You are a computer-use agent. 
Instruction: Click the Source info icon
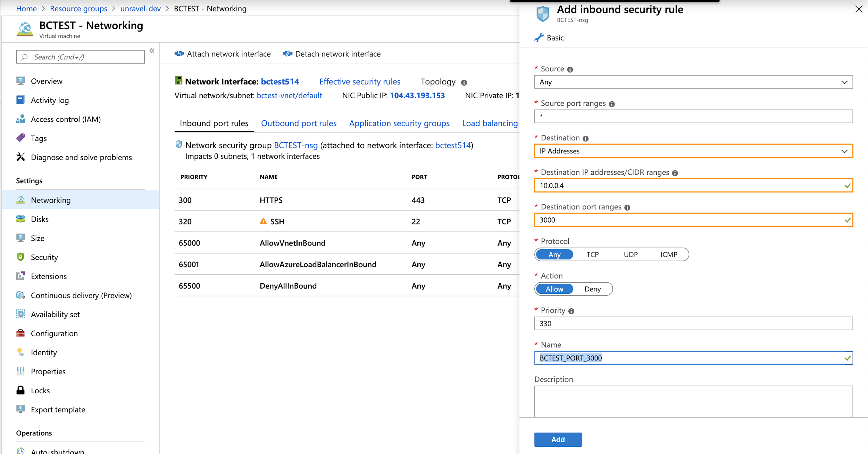point(570,69)
